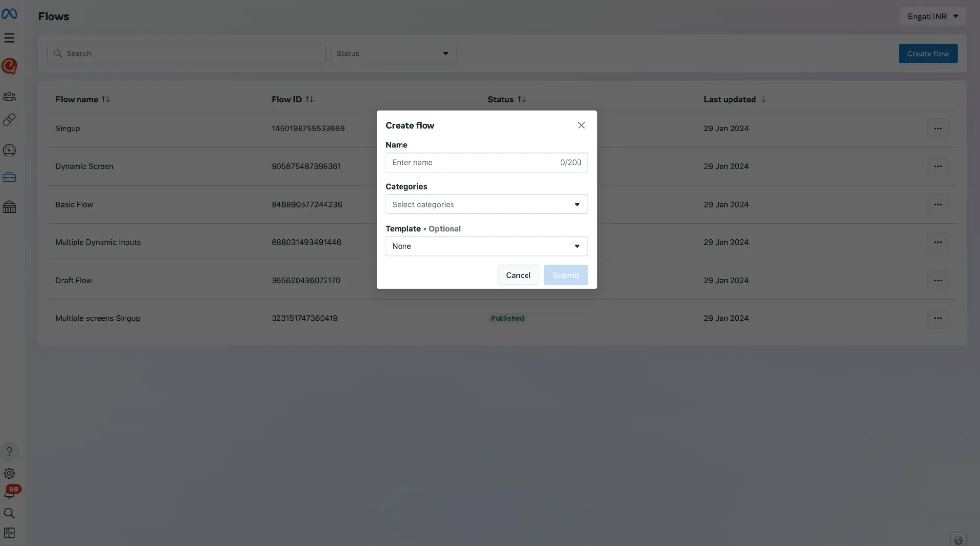Image resolution: width=980 pixels, height=546 pixels.
Task: Click flow ID 905875487398361
Action: pyautogui.click(x=306, y=166)
